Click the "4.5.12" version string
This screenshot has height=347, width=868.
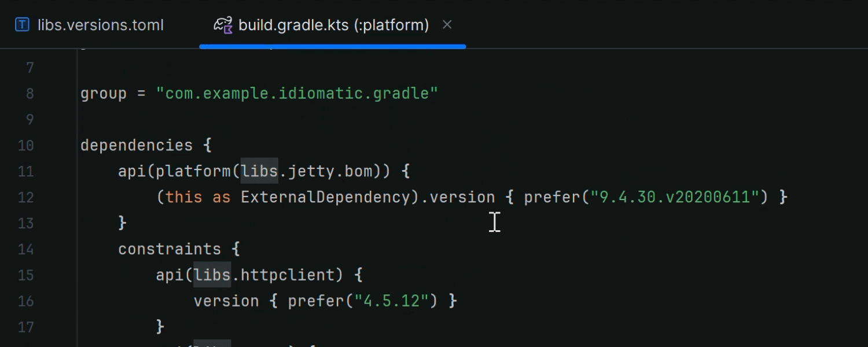392,301
